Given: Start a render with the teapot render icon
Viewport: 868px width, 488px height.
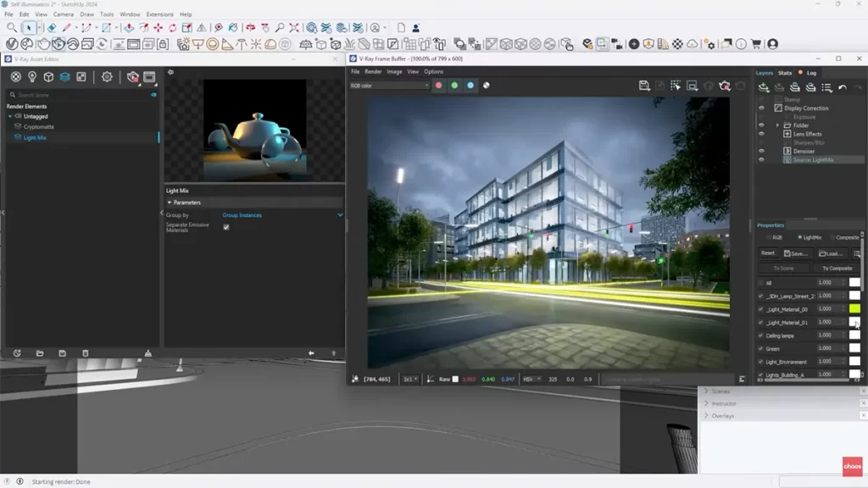Looking at the screenshot, I should click(131, 77).
